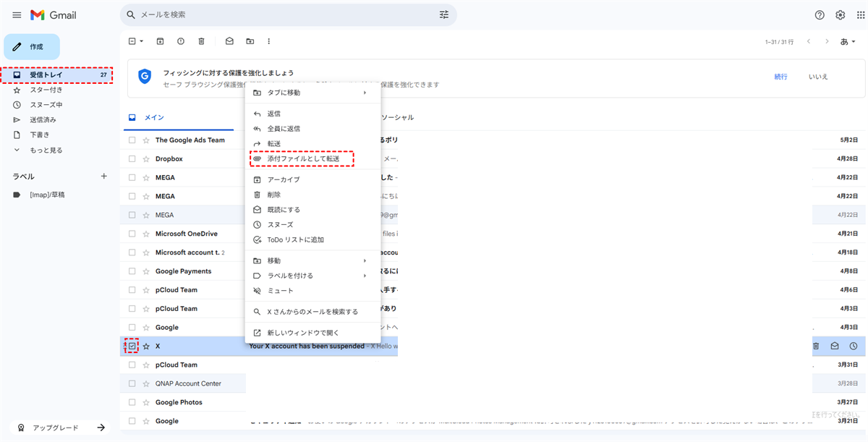Click mark-read icon on X row

click(x=834, y=347)
